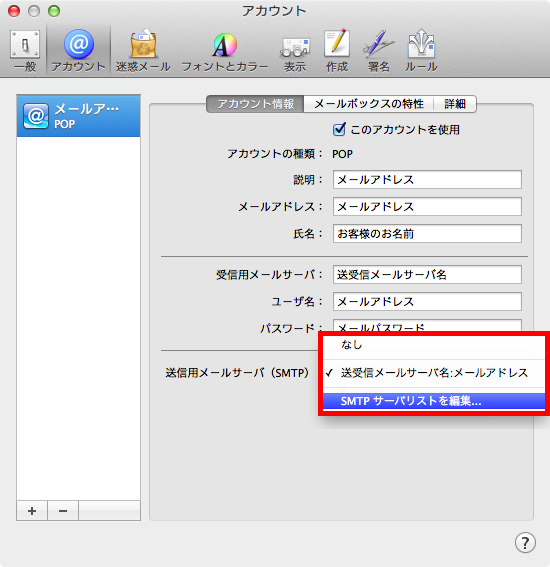This screenshot has width=550, height=567.
Task: Click the アカウント情報 tab
Action: [x=255, y=104]
